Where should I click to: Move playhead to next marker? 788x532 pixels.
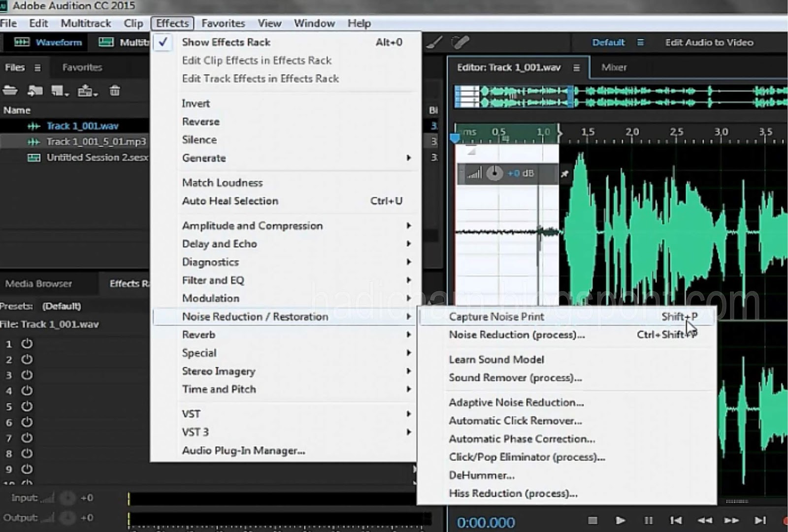[x=760, y=520]
